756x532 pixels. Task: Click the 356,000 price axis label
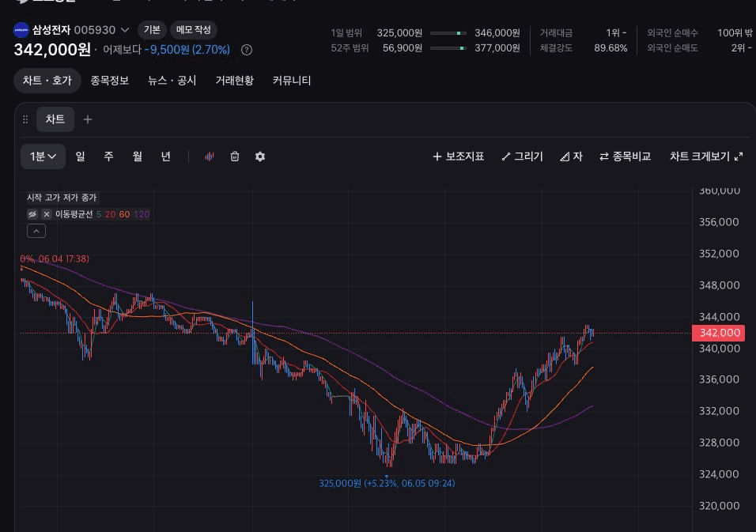click(719, 222)
